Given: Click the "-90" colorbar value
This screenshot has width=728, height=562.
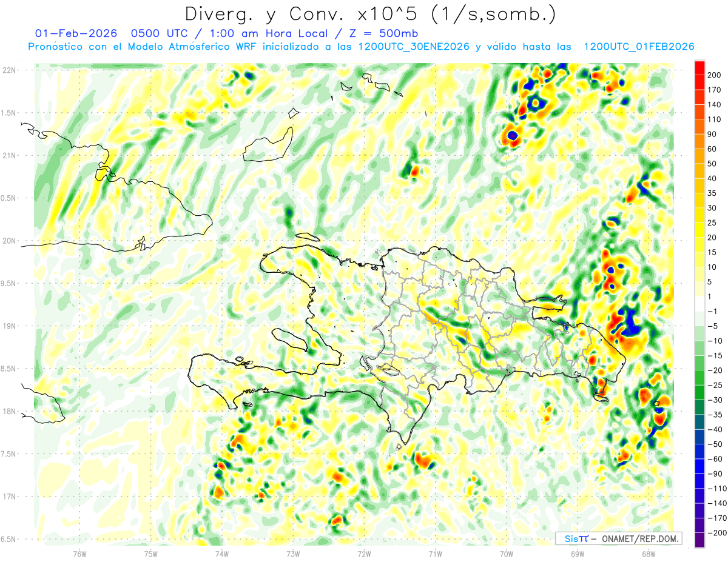Looking at the screenshot, I should click(x=716, y=474).
